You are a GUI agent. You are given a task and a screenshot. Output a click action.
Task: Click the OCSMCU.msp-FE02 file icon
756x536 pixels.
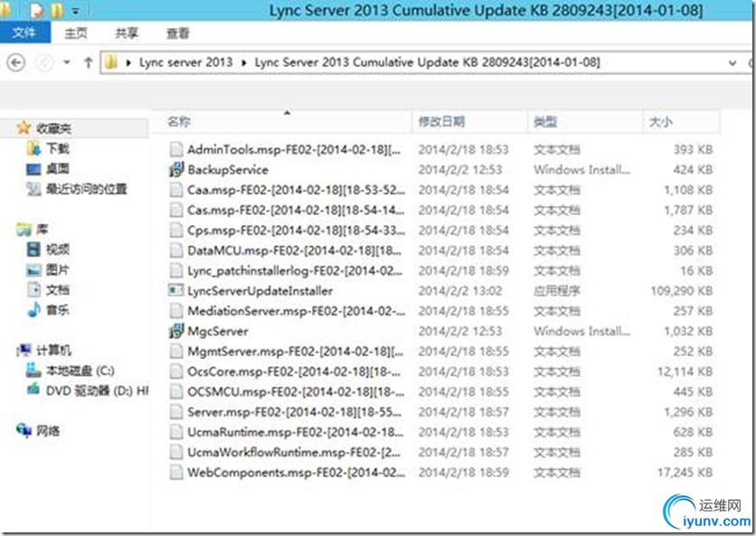point(176,392)
